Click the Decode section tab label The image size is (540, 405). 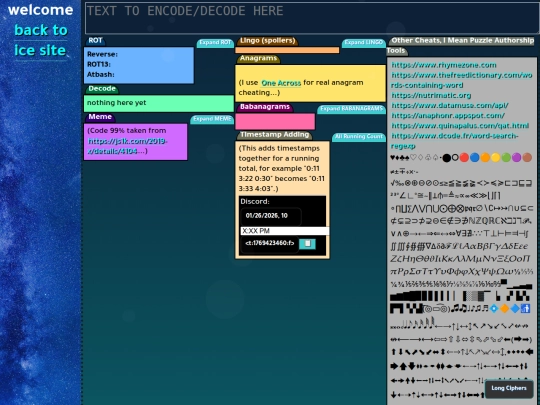(x=102, y=89)
